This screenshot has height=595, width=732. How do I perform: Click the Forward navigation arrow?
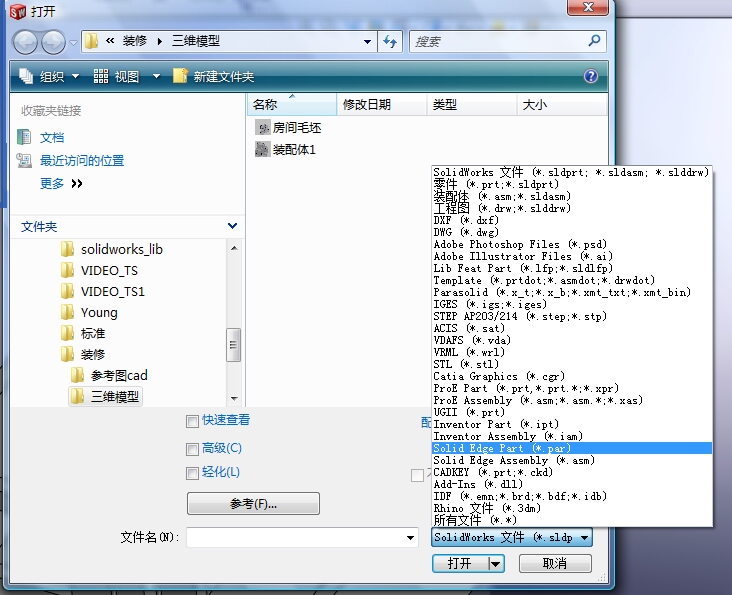click(53, 42)
